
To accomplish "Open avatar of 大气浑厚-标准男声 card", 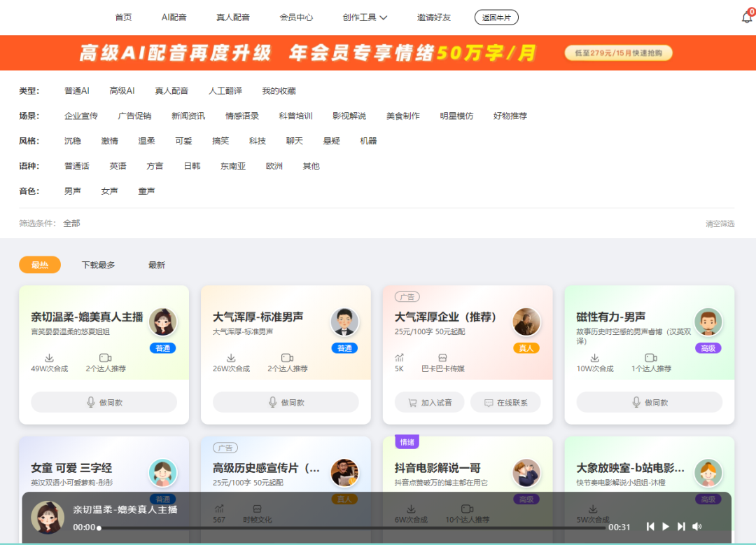I will [x=344, y=322].
